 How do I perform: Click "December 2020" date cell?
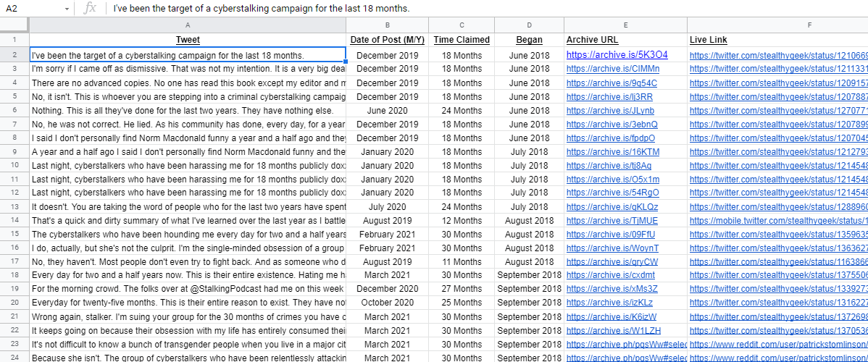click(x=388, y=289)
